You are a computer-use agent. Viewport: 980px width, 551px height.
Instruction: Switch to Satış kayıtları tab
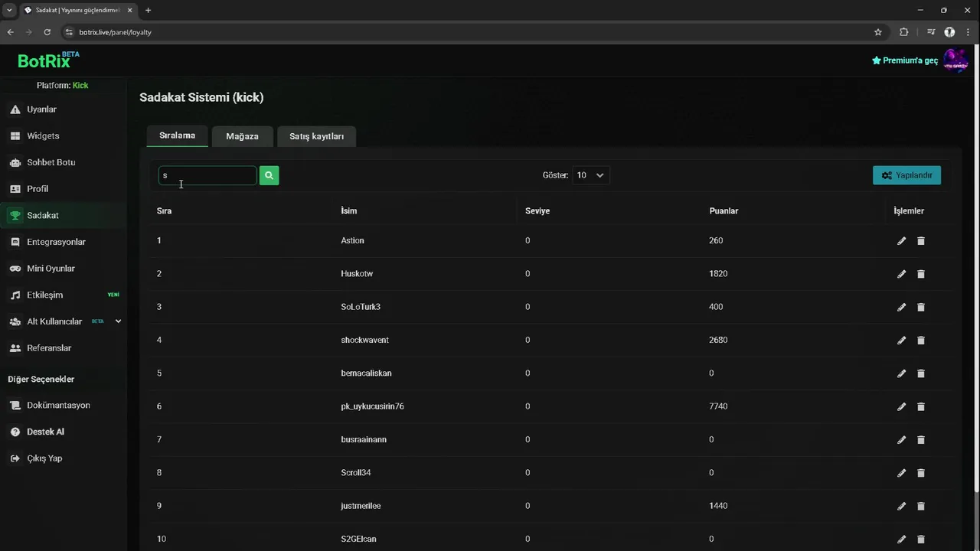click(316, 136)
